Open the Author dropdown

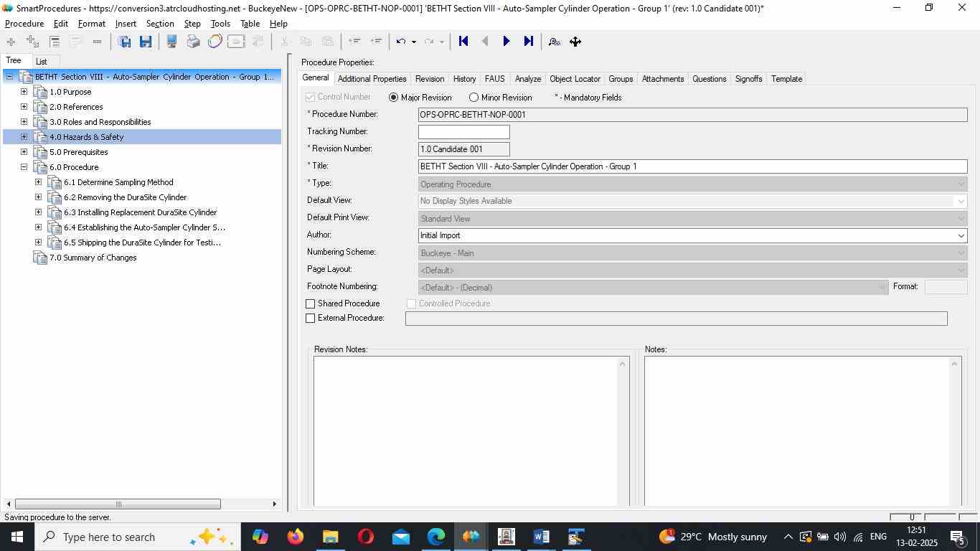point(961,235)
